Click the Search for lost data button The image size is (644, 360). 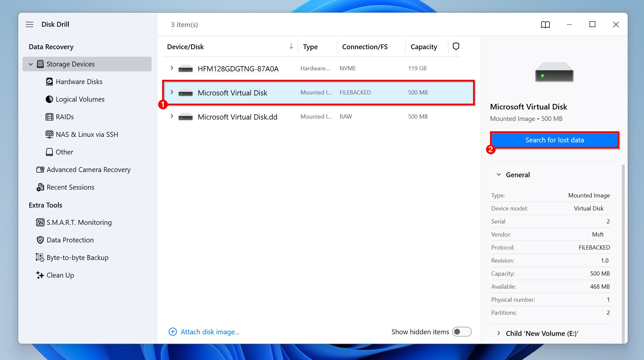point(554,140)
